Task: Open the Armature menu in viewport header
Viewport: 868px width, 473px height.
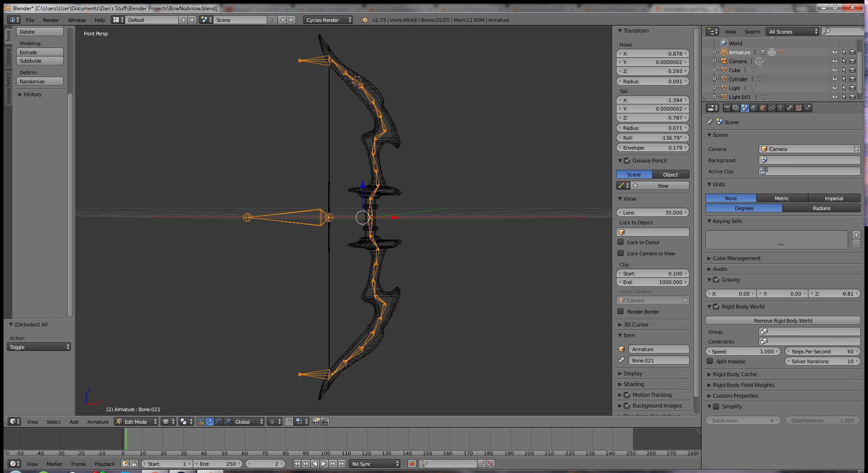Action: coord(98,421)
